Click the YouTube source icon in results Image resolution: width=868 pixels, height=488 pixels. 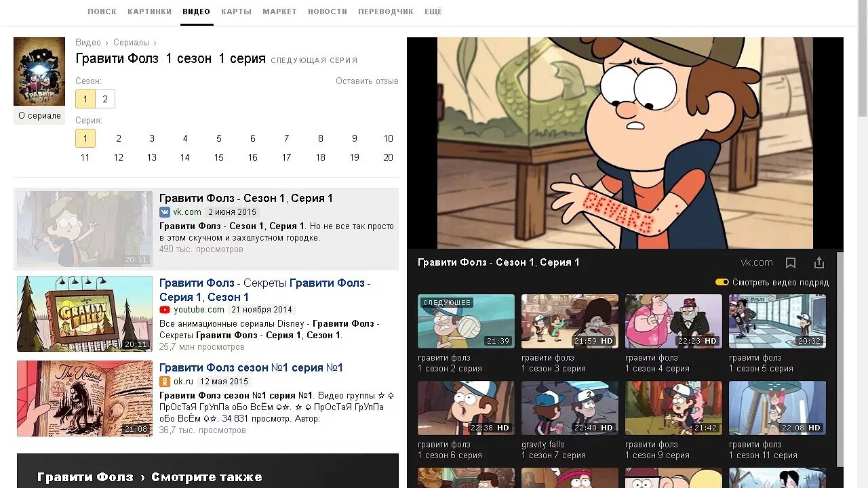[165, 310]
